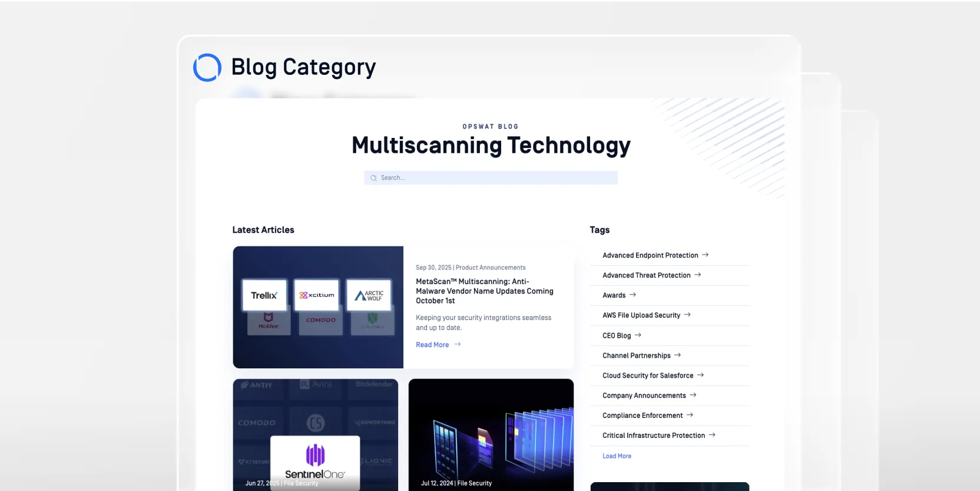The height and width of the screenshot is (491, 980).
Task: Click the arrow icon next to Read More
Action: pyautogui.click(x=458, y=344)
